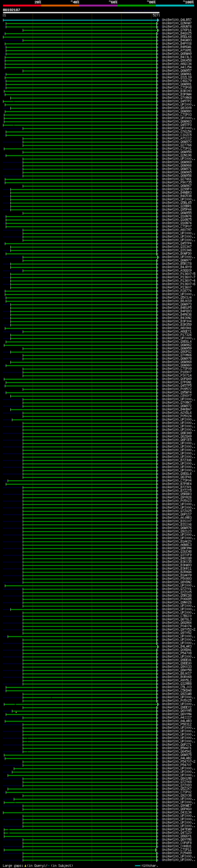Select the UniRef100_Q3S347 label
This screenshot has width=197, height=868.
177,247
